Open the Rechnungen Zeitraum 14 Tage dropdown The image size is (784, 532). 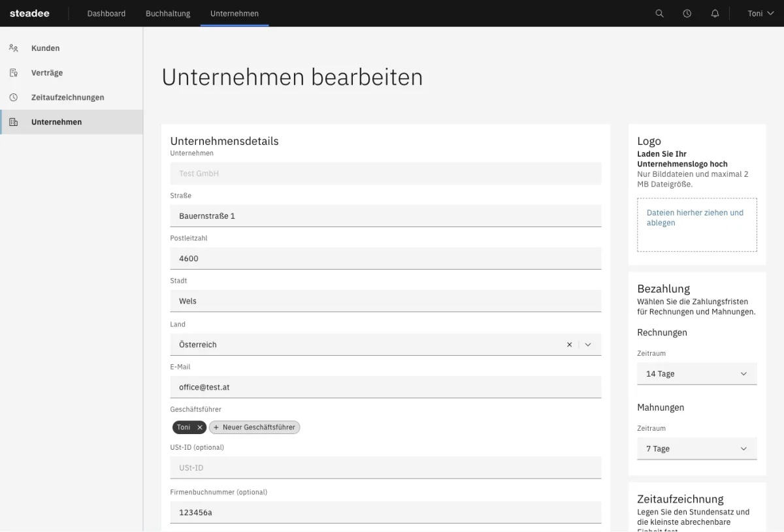coord(696,374)
